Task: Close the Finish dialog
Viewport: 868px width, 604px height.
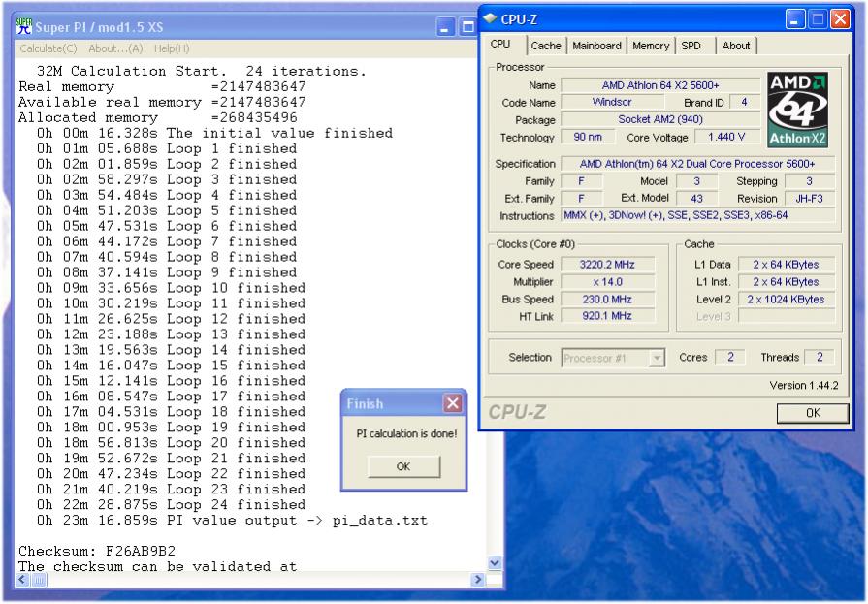Action: coord(452,403)
